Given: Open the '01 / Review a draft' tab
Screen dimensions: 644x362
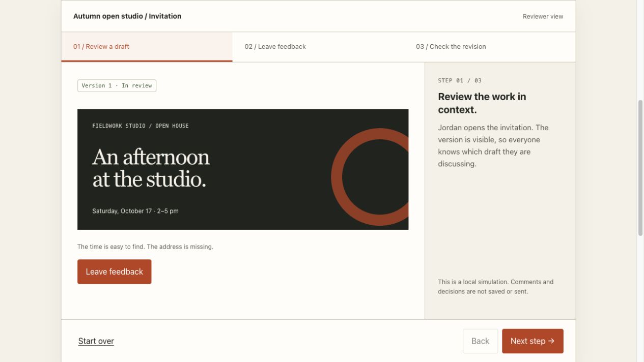Looking at the screenshot, I should (147, 47).
